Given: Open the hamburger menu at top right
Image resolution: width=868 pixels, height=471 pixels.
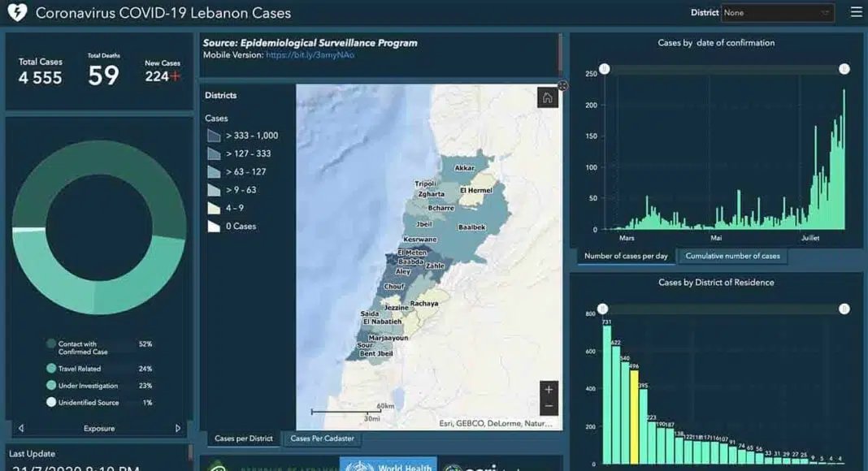Looking at the screenshot, I should point(856,12).
